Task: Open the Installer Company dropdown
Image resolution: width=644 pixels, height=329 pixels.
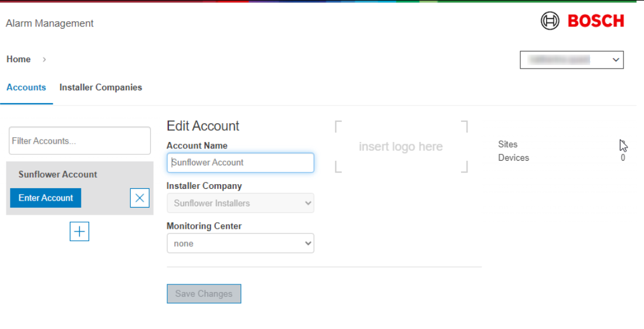Action: pos(240,203)
